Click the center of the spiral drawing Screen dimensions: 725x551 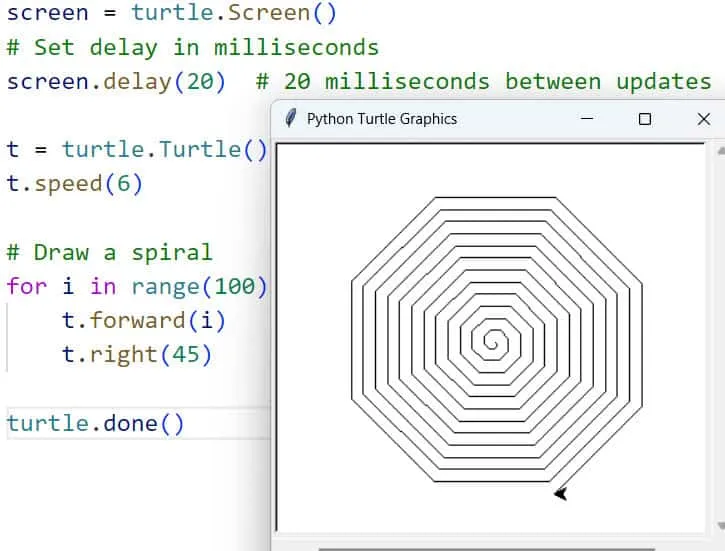(x=491, y=342)
